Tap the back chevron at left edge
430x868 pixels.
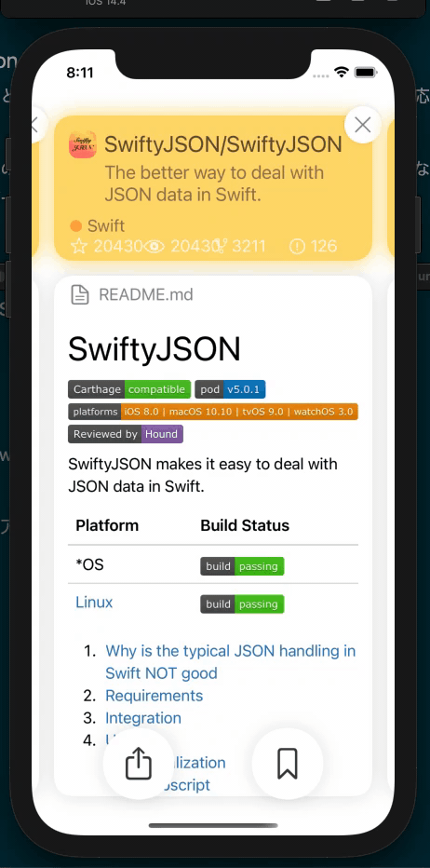pyautogui.click(x=35, y=125)
